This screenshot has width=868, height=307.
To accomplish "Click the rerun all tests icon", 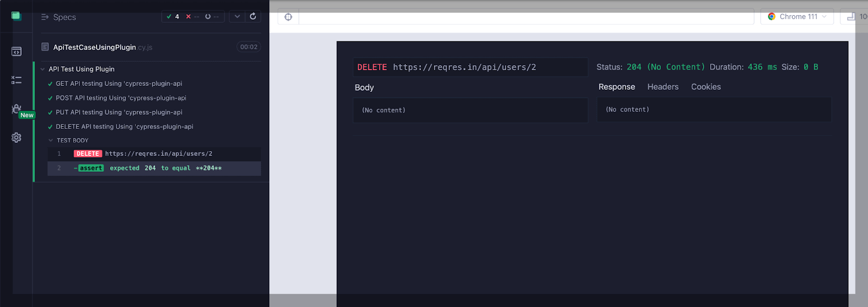I will pos(253,16).
